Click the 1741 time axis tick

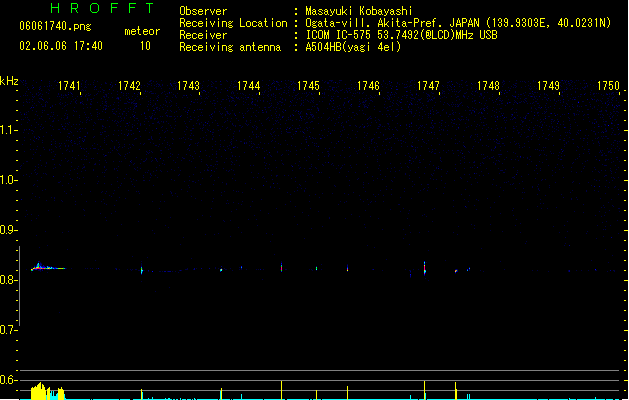point(69,86)
